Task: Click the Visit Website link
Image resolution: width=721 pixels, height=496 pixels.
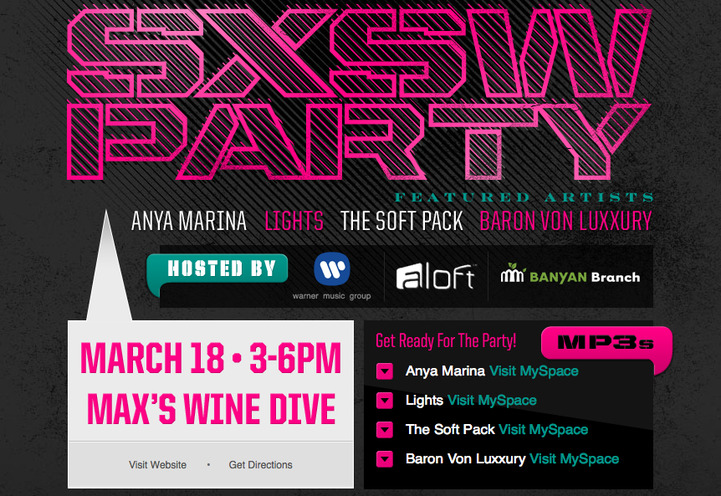Action: (x=158, y=465)
